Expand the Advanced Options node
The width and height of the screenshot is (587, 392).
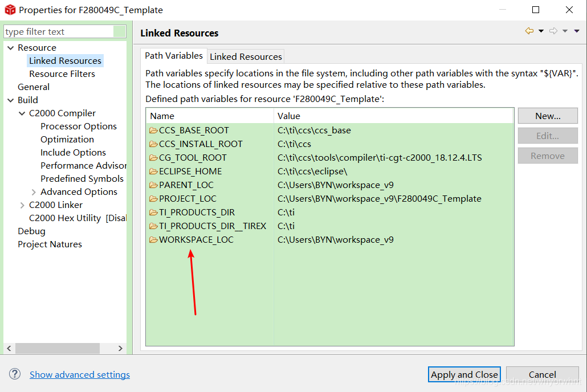pos(34,192)
